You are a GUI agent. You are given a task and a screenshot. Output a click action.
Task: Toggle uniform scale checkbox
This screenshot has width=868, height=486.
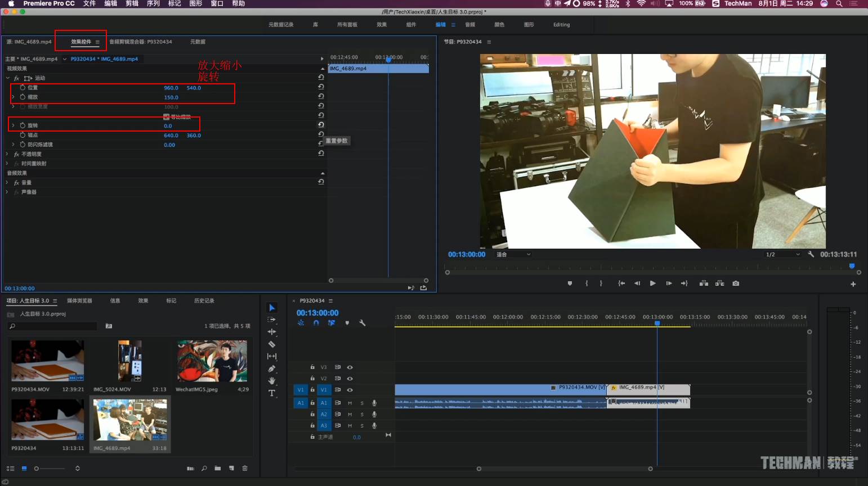[166, 117]
